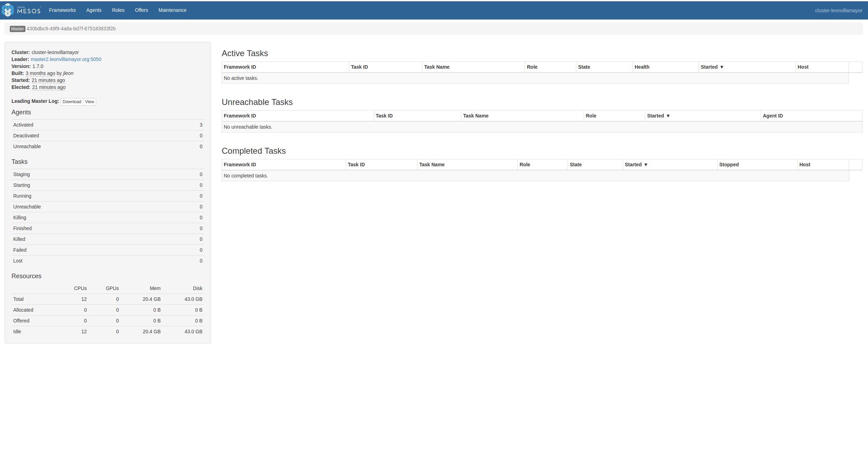Click Offered resources row label
Screen dimensions: 868x449
(x=21, y=321)
